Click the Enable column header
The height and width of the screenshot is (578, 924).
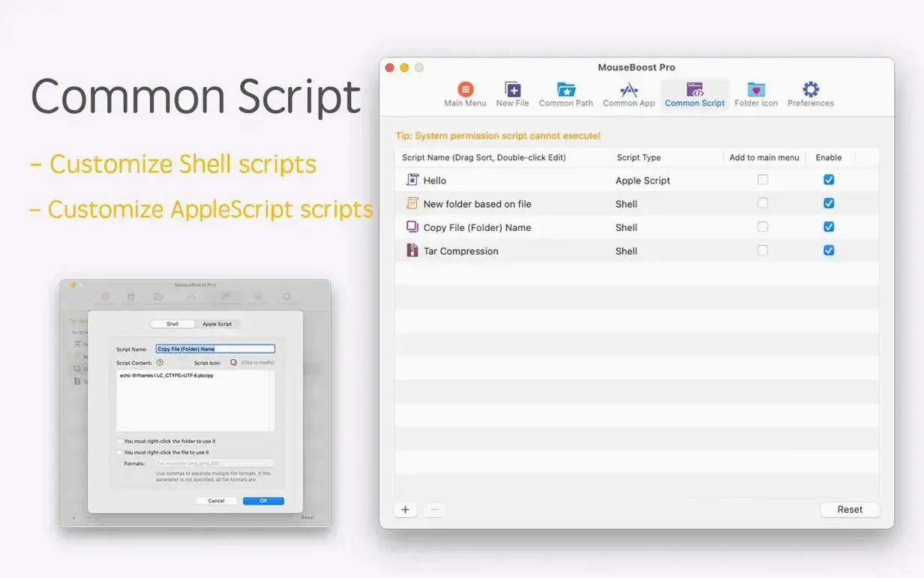click(x=829, y=157)
